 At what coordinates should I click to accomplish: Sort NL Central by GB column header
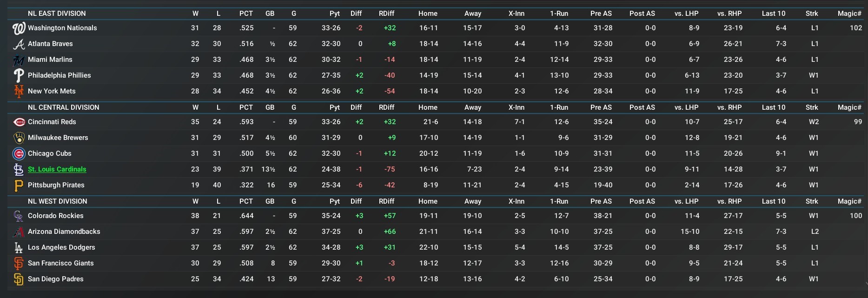click(270, 107)
